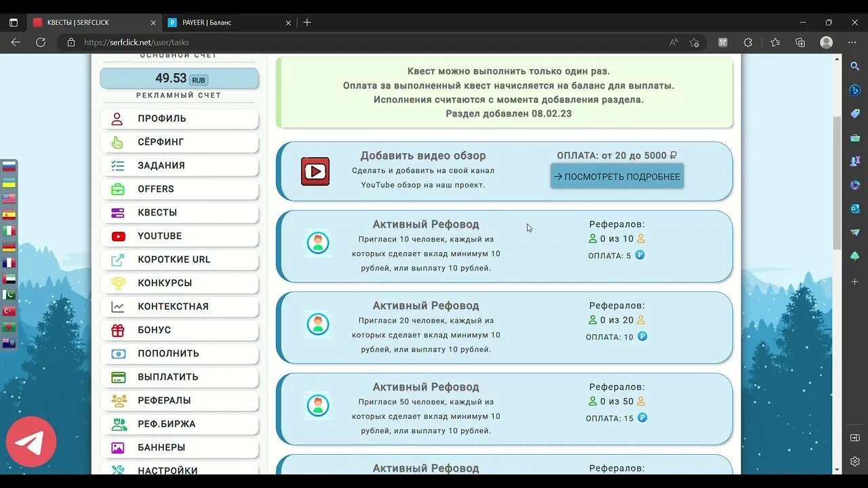The height and width of the screenshot is (488, 868).
Task: Click ПОСМОТРЕТЬ ПОДРОБНЕЕ button
Action: [617, 176]
